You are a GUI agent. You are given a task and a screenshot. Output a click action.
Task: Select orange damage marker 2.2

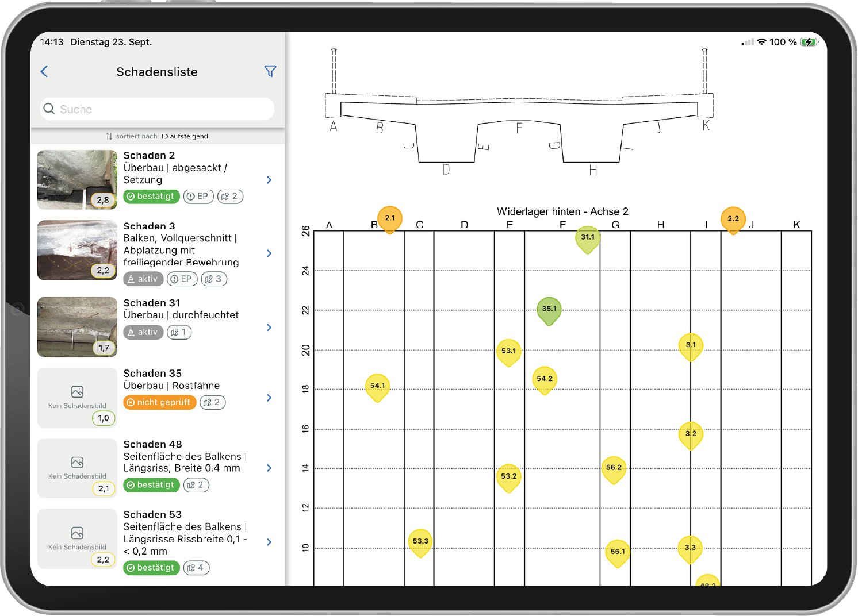733,220
